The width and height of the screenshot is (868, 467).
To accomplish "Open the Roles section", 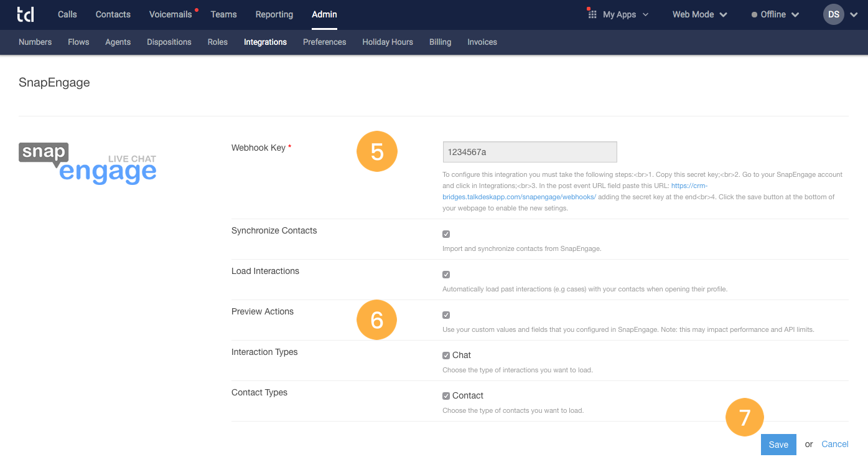I will [x=218, y=42].
